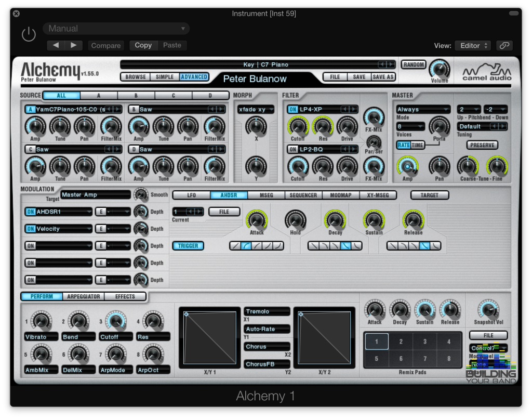
Task: Select Remix Pad 6
Action: point(401,359)
